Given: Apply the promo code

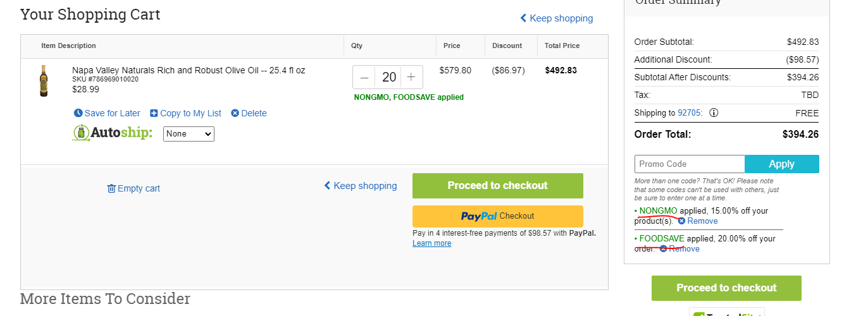Looking at the screenshot, I should [x=782, y=164].
